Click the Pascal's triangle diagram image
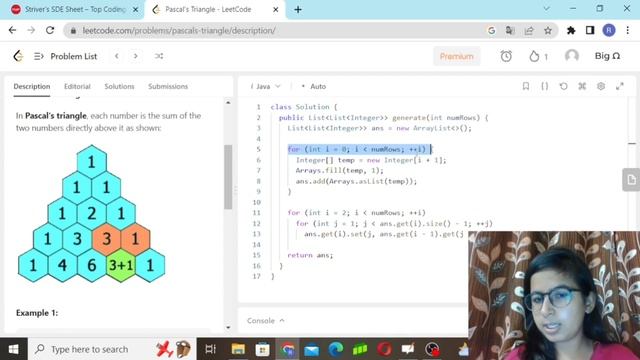Screen dimensions: 640x360 tap(91, 213)
